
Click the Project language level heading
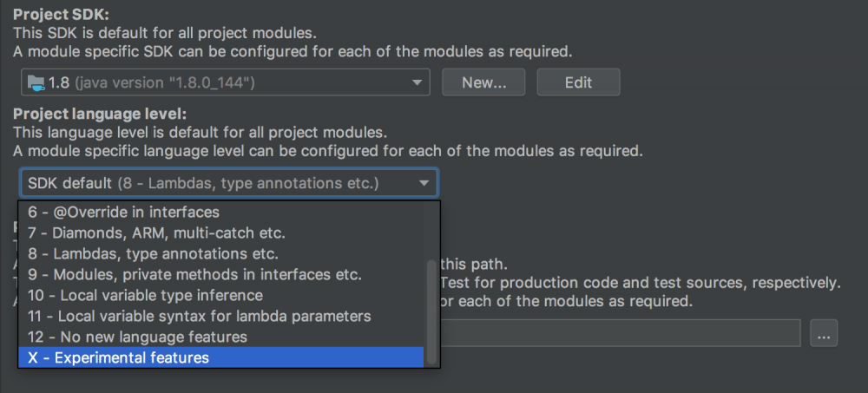pyautogui.click(x=100, y=114)
